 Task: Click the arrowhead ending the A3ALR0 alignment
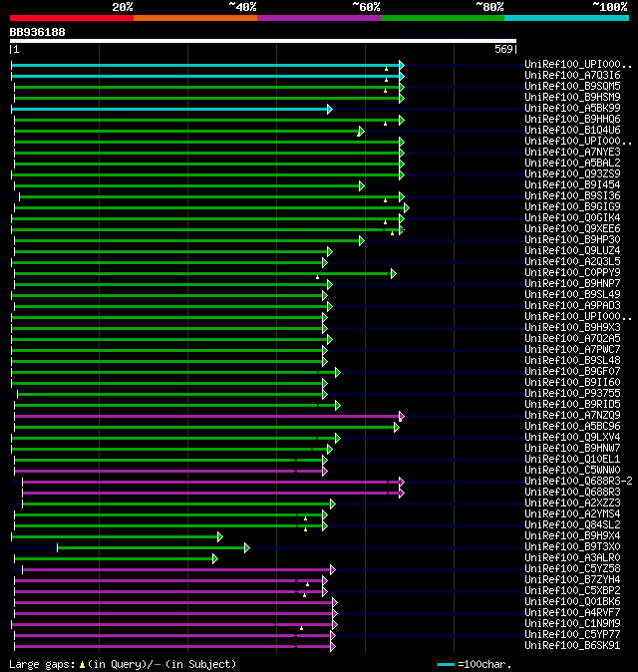(215, 559)
